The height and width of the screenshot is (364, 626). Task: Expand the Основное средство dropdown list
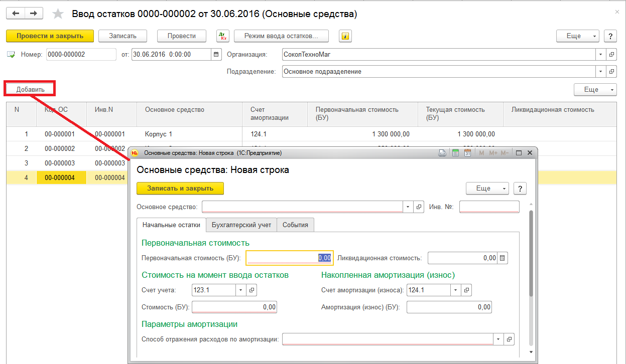[x=408, y=207]
